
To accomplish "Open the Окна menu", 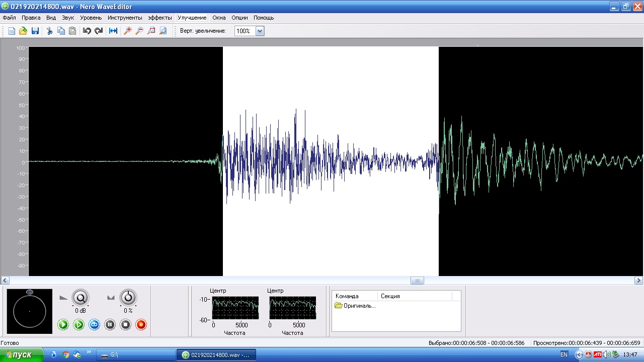I will coord(219,18).
